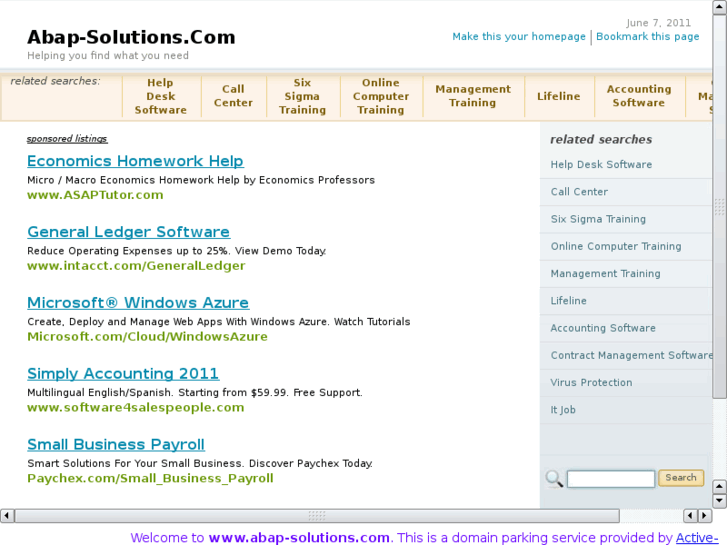
Task: Open the Small Business Payroll listing
Action: [115, 445]
